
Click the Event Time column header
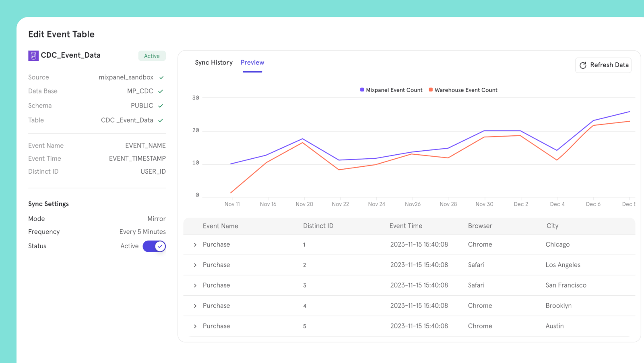(406, 226)
